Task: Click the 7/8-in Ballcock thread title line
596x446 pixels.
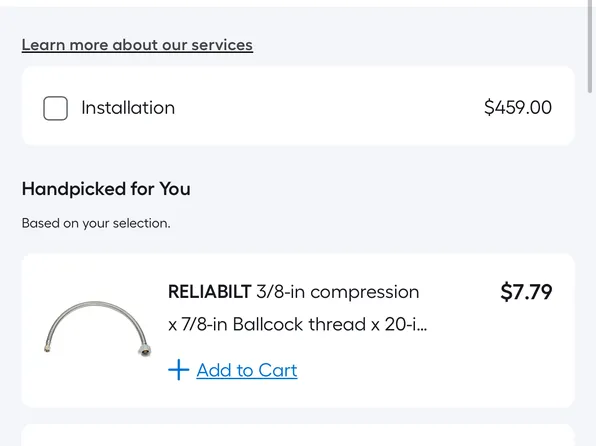Action: click(298, 324)
